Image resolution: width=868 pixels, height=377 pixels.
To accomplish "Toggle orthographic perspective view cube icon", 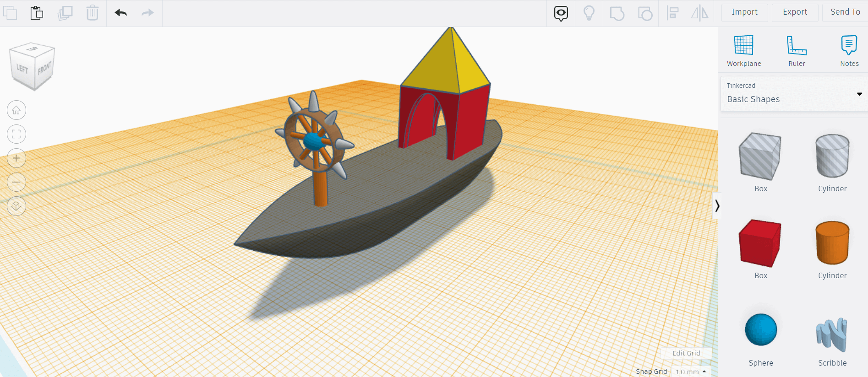I will tap(16, 206).
